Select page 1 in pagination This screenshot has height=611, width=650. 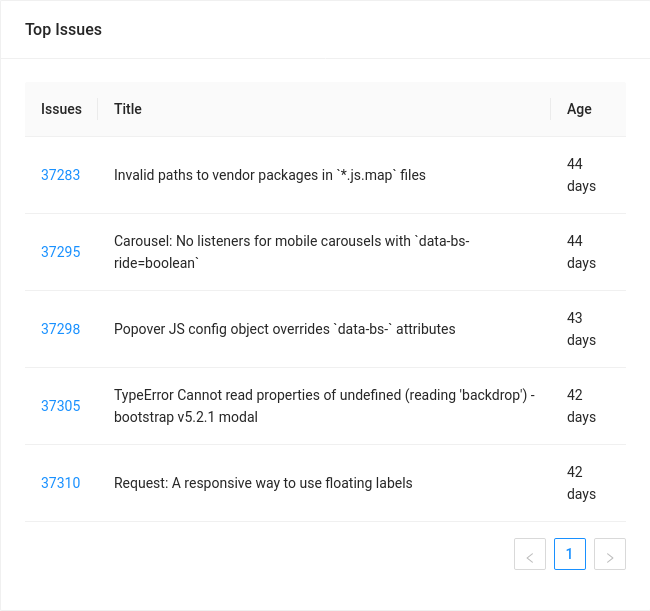pos(570,554)
